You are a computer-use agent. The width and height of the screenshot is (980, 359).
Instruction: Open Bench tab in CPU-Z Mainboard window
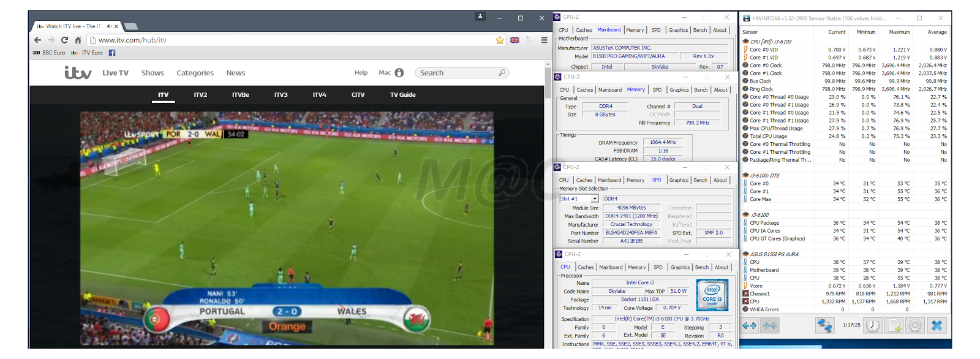pyautogui.click(x=700, y=30)
